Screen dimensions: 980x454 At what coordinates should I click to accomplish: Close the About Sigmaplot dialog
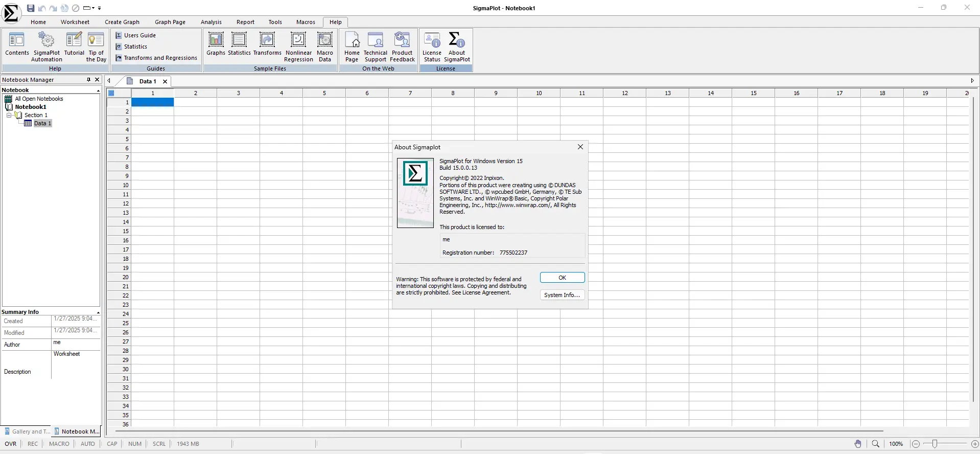tap(580, 147)
